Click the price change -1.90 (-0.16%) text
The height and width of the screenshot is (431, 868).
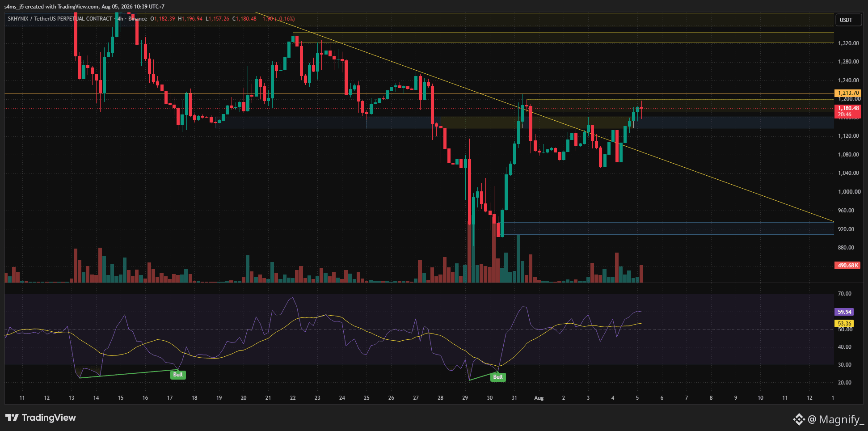[277, 19]
